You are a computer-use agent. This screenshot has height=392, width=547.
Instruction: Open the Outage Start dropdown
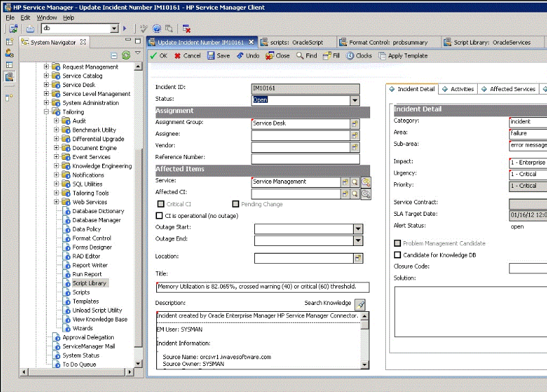(x=358, y=229)
